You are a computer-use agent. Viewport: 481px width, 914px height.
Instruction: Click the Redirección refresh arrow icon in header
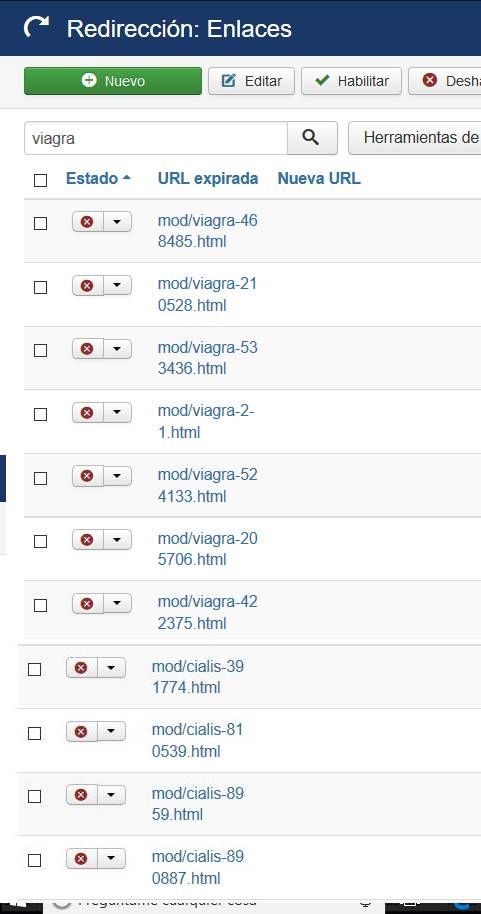37,27
